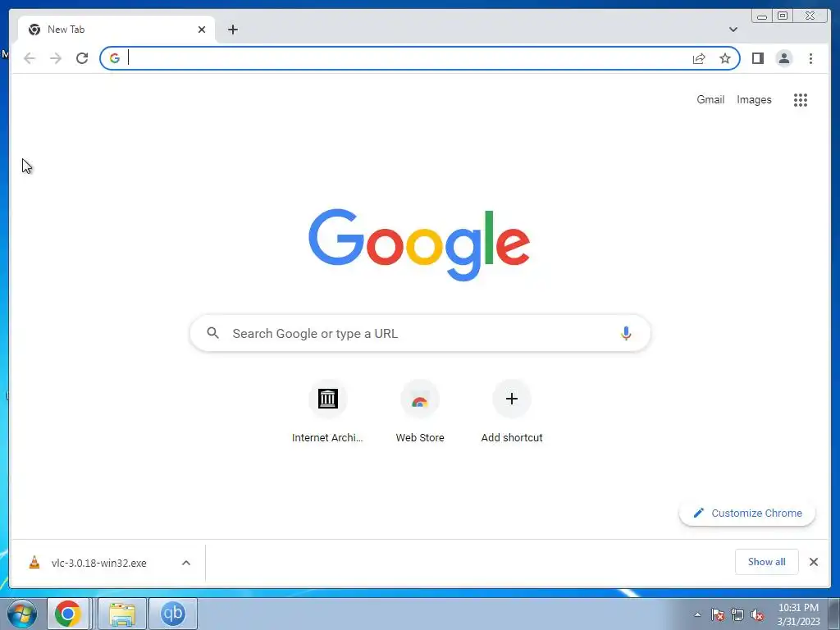
Task: Open the clock showing 10:31 PM
Action: (x=798, y=614)
